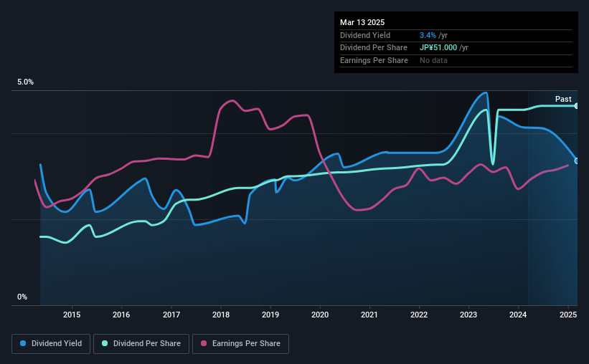Toggle the Earnings Per Share legend button

point(241,344)
